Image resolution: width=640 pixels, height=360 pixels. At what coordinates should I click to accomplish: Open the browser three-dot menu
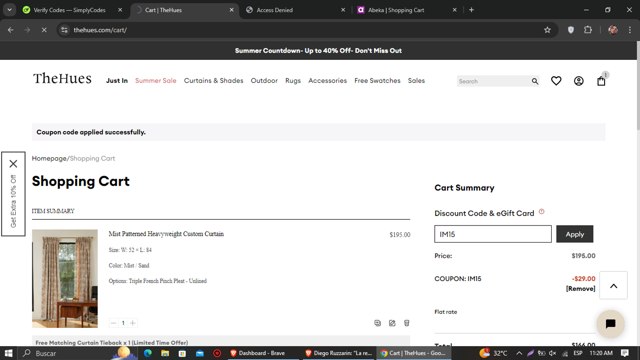click(x=630, y=30)
